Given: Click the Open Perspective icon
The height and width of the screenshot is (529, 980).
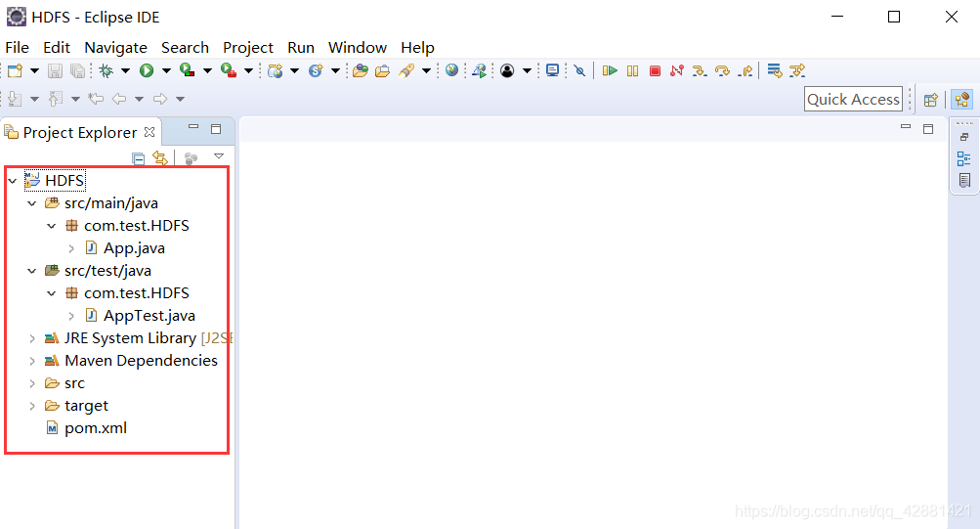Looking at the screenshot, I should tap(930, 100).
